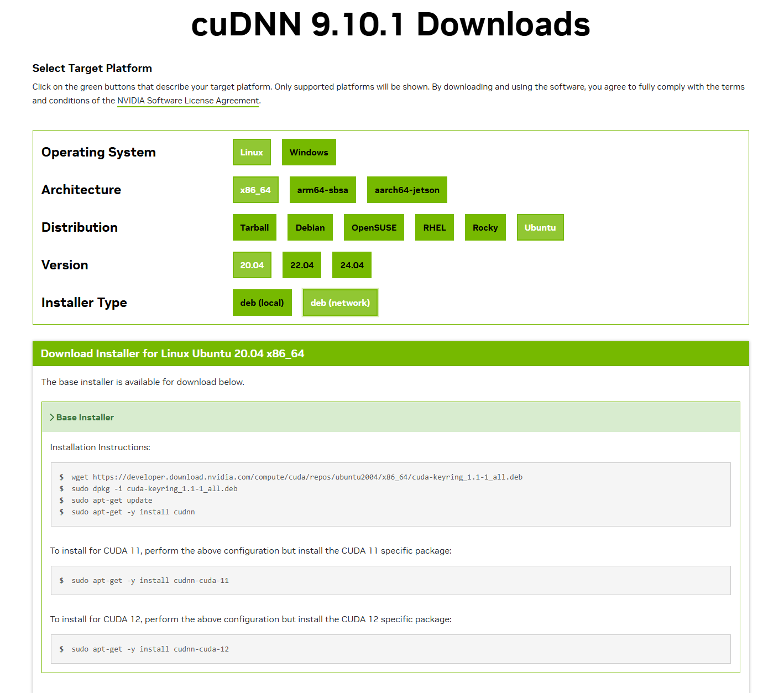
Task: Click the Installation Instructions label
Action: click(x=100, y=447)
